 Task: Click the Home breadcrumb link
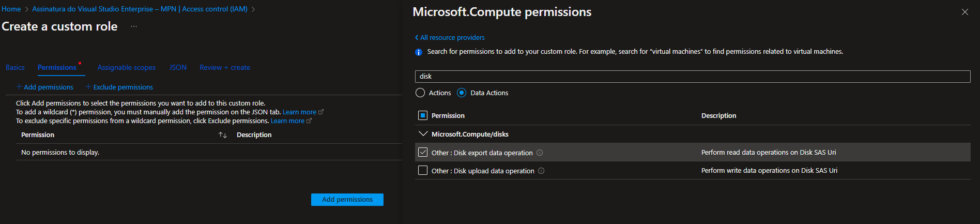click(x=11, y=9)
